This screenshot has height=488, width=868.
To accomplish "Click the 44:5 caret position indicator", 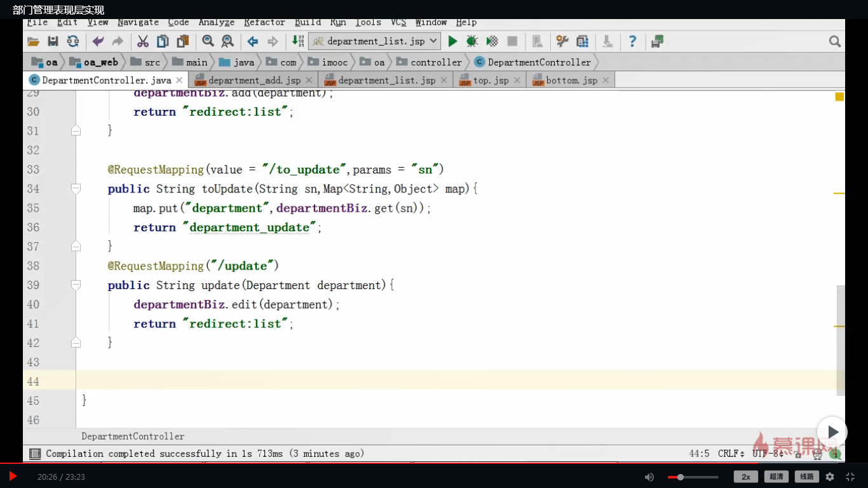I will (x=699, y=454).
